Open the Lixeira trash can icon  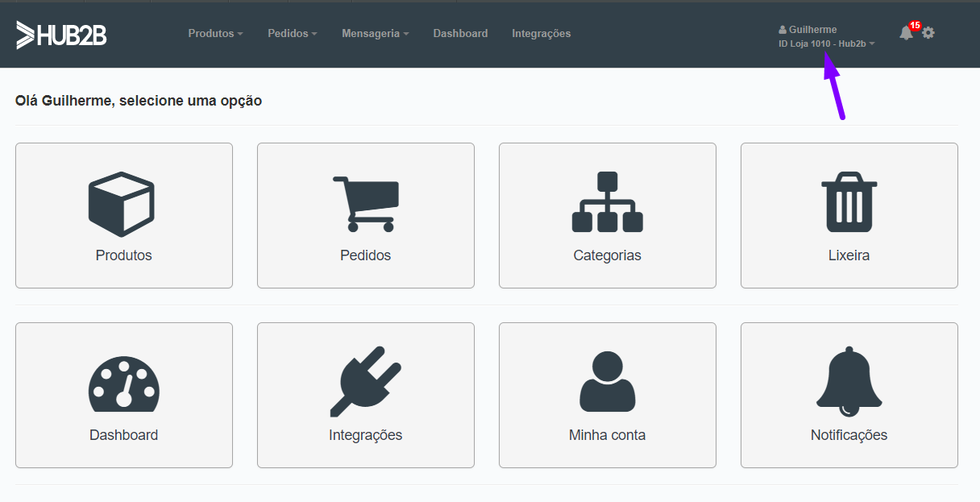(x=849, y=201)
